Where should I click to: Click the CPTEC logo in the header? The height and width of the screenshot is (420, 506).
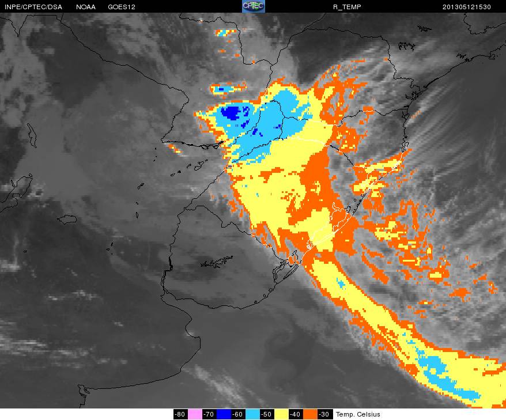tap(254, 6)
